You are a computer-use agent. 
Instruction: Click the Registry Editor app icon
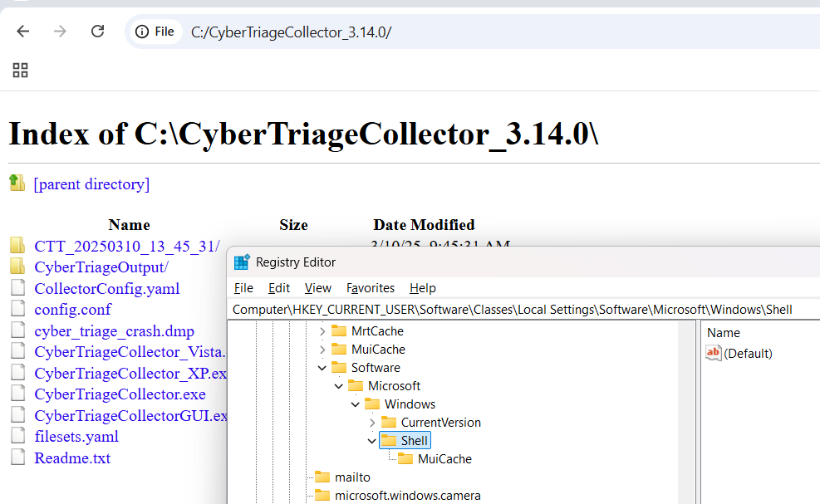click(x=242, y=262)
